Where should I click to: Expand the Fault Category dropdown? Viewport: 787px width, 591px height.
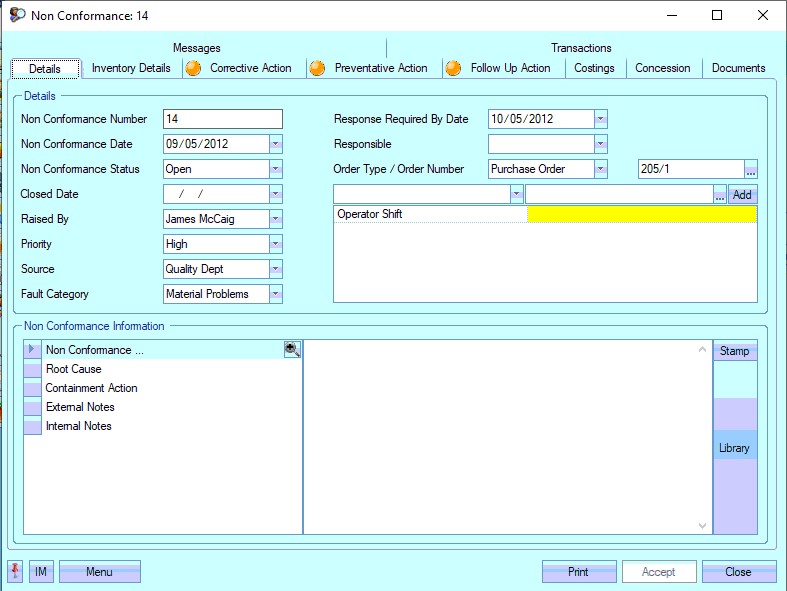pyautogui.click(x=275, y=294)
